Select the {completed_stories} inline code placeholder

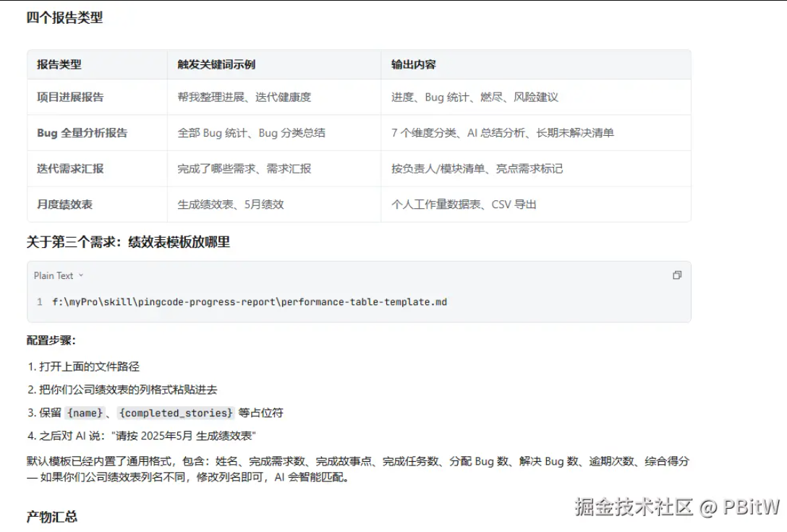click(x=176, y=413)
